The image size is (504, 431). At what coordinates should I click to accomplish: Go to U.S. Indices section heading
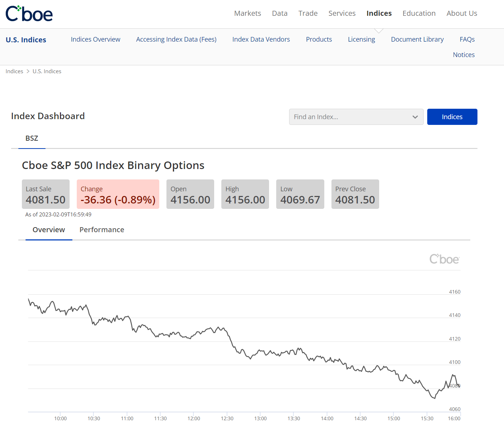click(26, 40)
